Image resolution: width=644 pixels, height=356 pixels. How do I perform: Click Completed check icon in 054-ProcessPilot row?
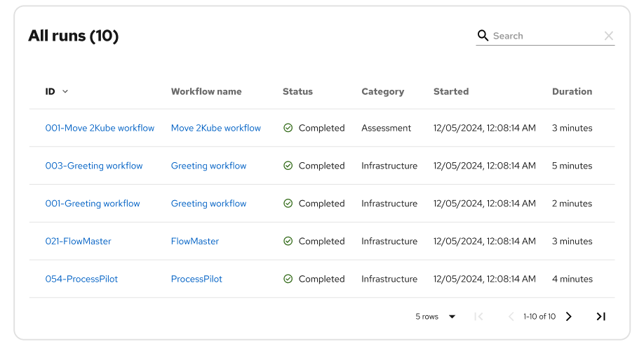coord(288,279)
